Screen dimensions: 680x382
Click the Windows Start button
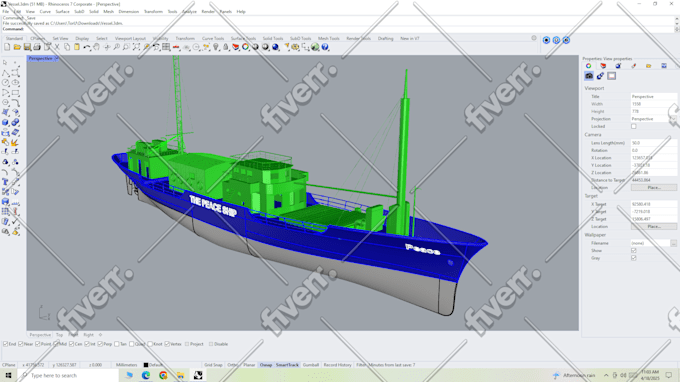[x=8, y=375]
